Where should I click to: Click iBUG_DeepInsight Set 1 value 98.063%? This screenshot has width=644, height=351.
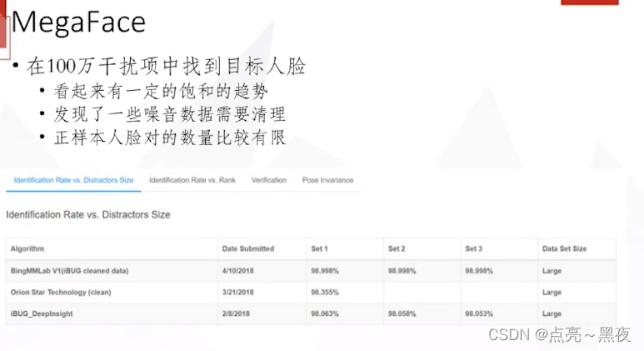(x=325, y=313)
